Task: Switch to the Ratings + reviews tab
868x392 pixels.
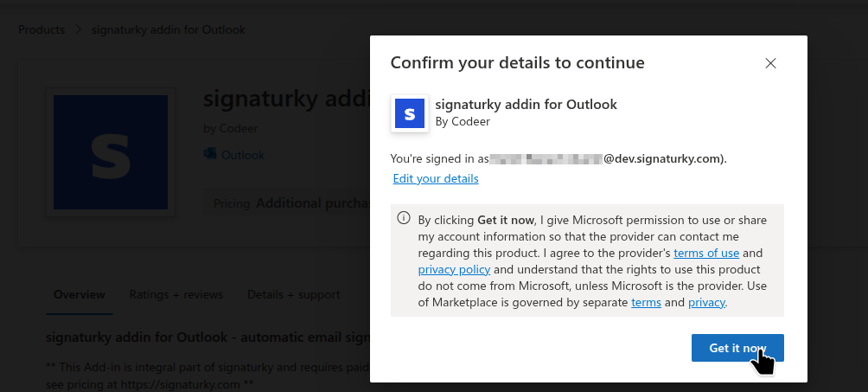Action: pyautogui.click(x=176, y=294)
